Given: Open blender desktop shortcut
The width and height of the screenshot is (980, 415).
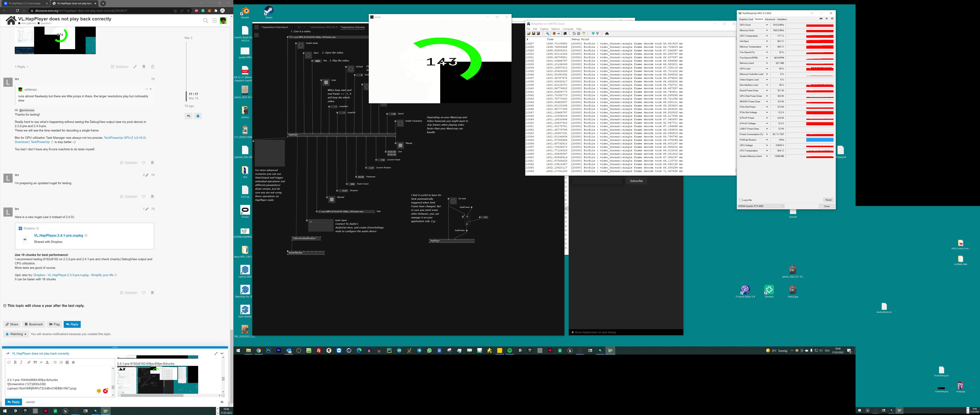Looking at the screenshot, I should (x=245, y=13).
